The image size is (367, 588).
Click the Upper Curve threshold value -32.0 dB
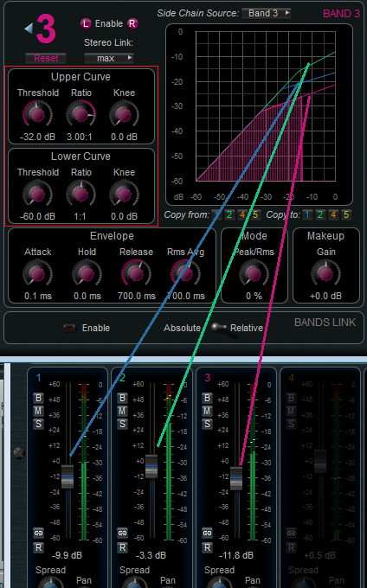pyautogui.click(x=37, y=137)
